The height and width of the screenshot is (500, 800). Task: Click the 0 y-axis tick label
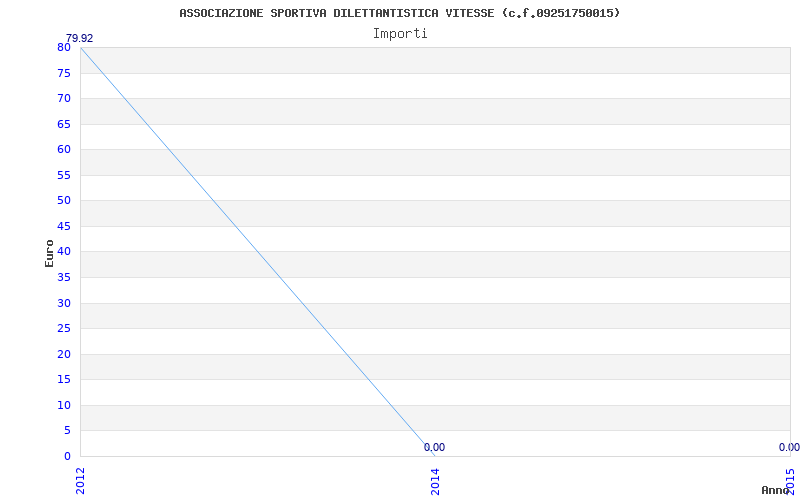[67, 456]
